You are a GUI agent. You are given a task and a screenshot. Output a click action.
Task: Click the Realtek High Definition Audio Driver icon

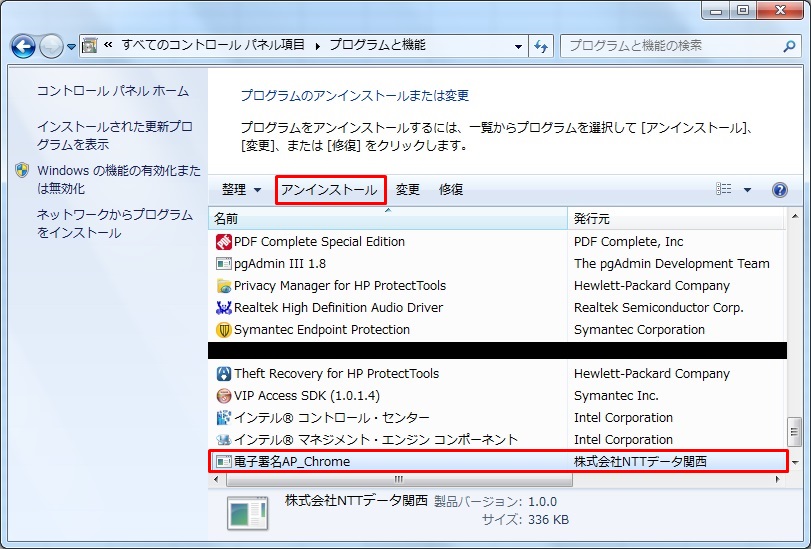pos(223,308)
